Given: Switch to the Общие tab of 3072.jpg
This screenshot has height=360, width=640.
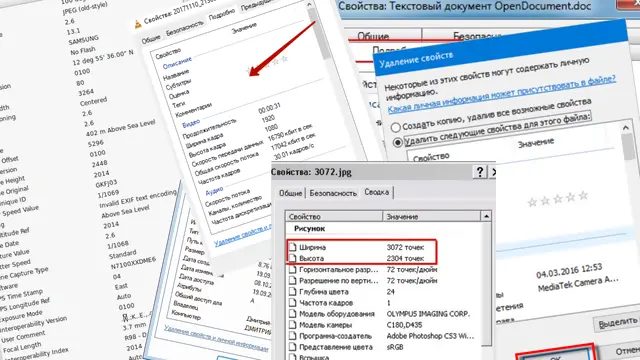Looking at the screenshot, I should pyautogui.click(x=291, y=193).
